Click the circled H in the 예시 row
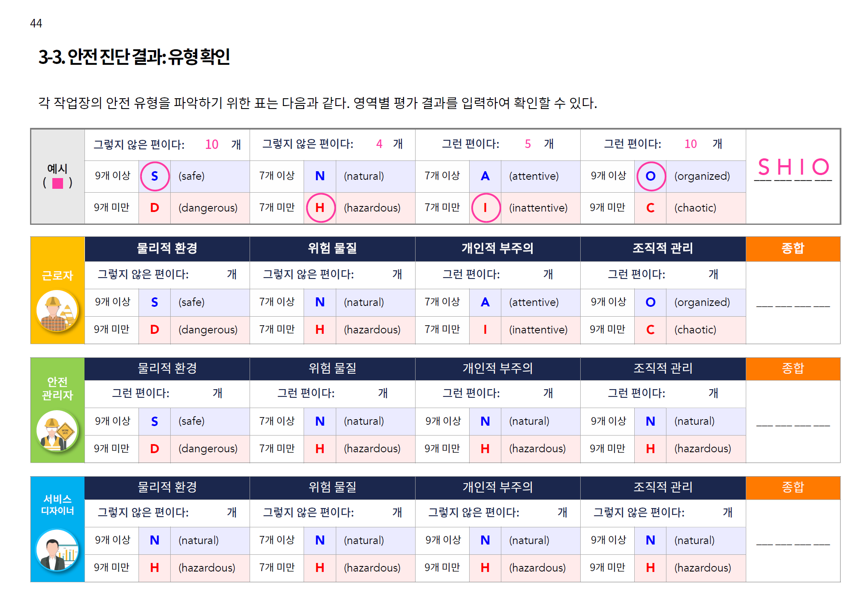868x599 pixels. point(320,208)
